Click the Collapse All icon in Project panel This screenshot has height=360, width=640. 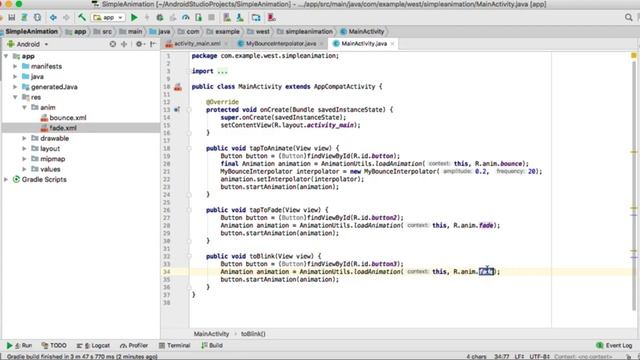[124, 44]
